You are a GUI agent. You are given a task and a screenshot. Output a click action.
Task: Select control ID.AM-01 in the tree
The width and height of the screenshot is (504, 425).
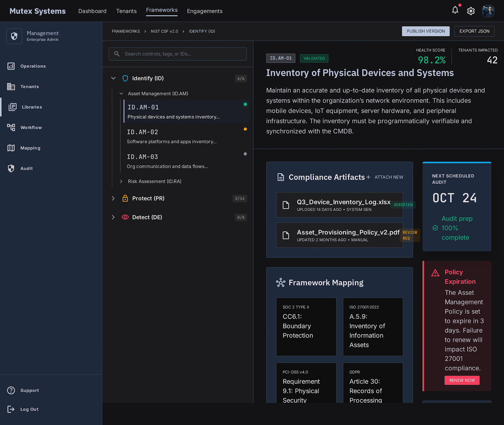pyautogui.click(x=186, y=111)
